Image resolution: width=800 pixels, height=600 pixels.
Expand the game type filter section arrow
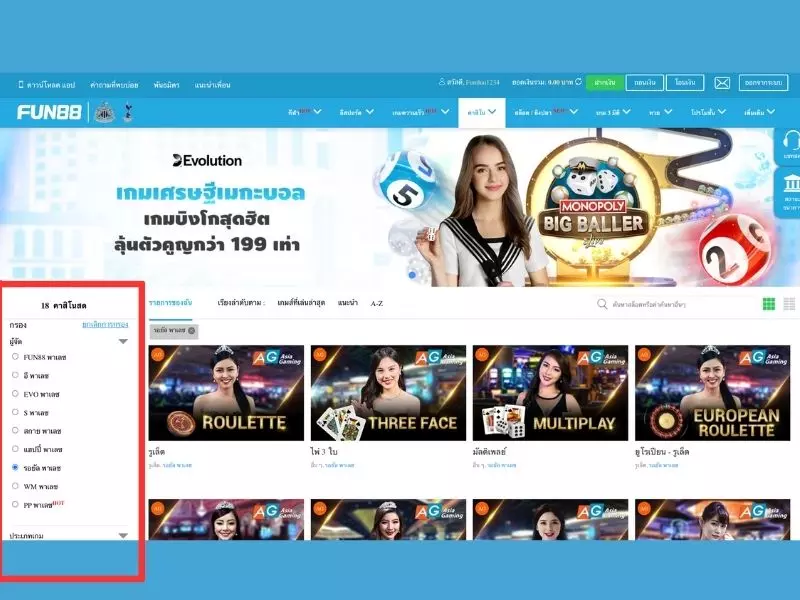123,536
